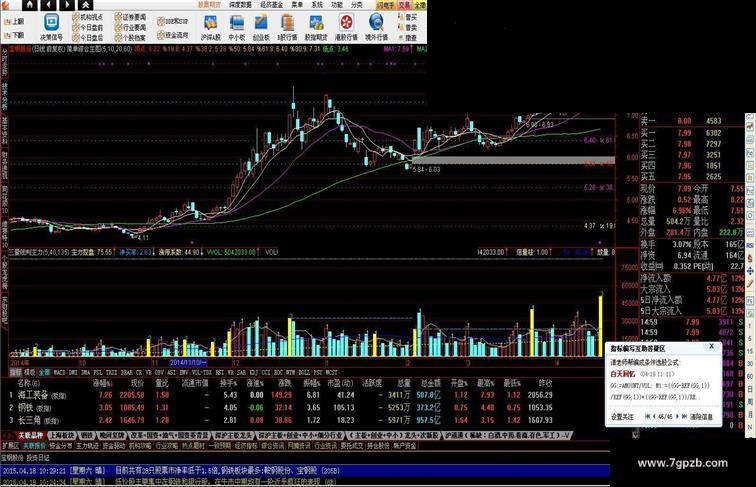Go to previous message arrow in popup
This screenshot has width=756, height=487.
tap(654, 417)
